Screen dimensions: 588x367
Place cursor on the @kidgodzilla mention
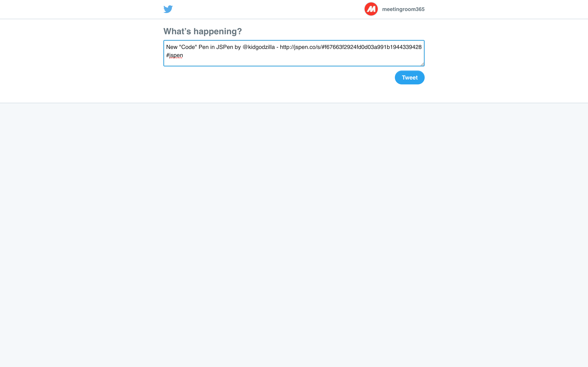258,47
